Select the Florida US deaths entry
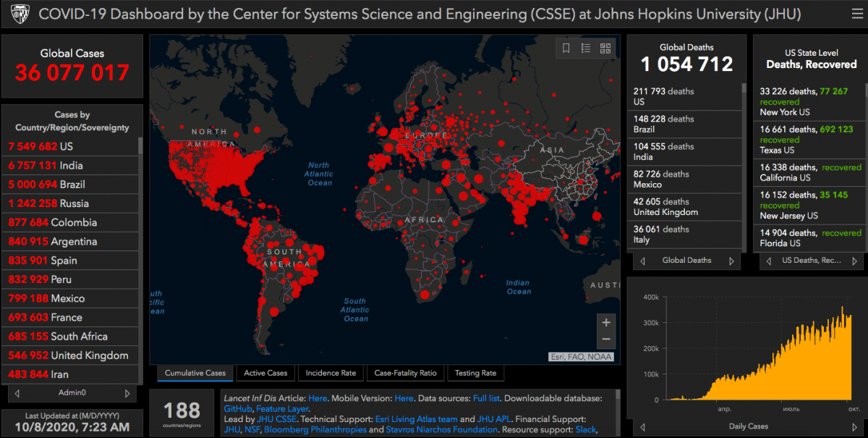868x438 pixels. pyautogui.click(x=811, y=238)
